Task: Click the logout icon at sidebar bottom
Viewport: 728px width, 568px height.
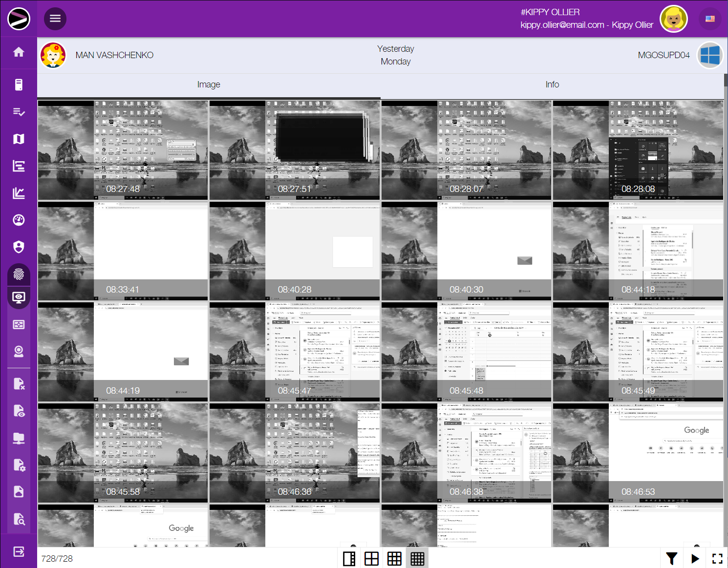Action: [x=19, y=552]
